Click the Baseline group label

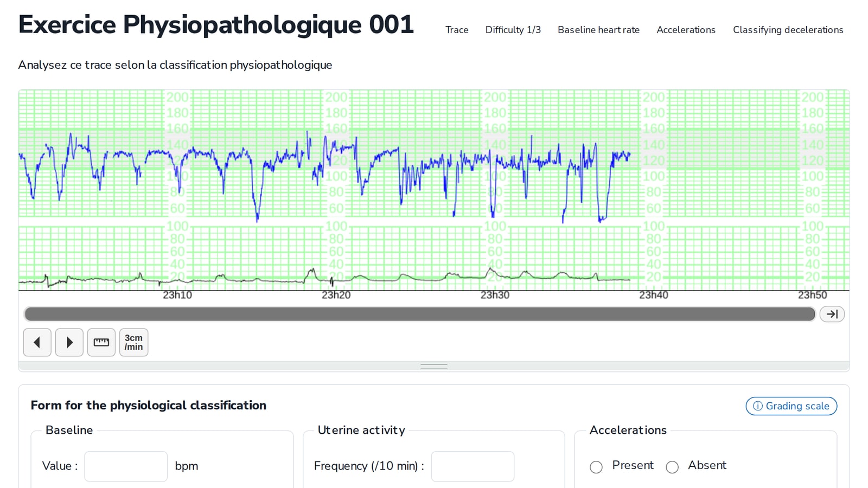pos(69,430)
